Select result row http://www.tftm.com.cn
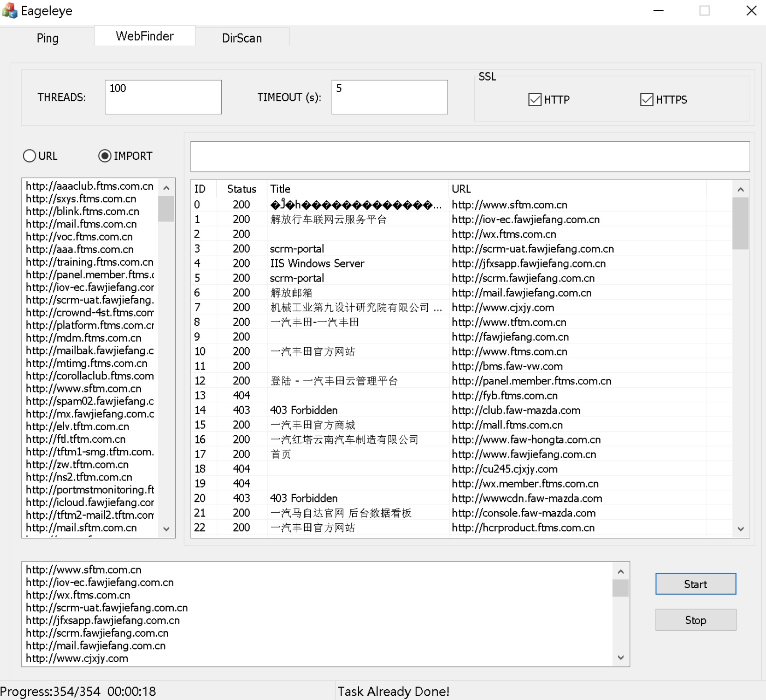766x700 pixels. pyautogui.click(x=461, y=322)
